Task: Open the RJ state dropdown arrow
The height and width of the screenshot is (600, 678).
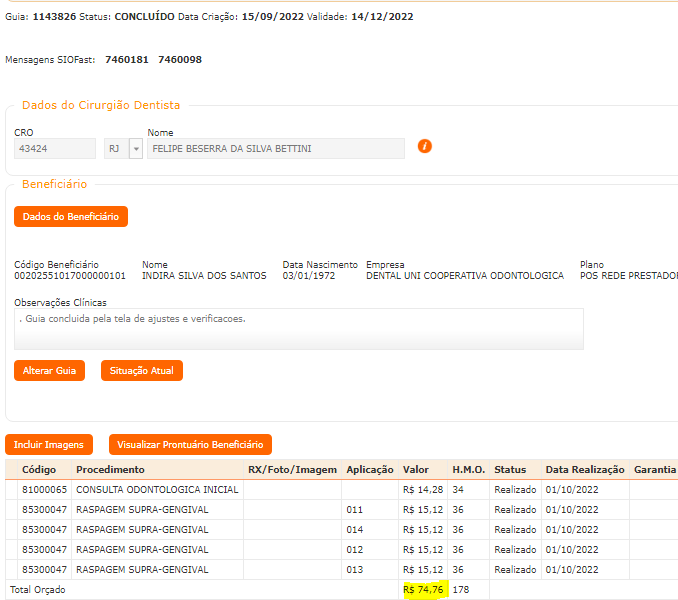Action: [x=135, y=149]
